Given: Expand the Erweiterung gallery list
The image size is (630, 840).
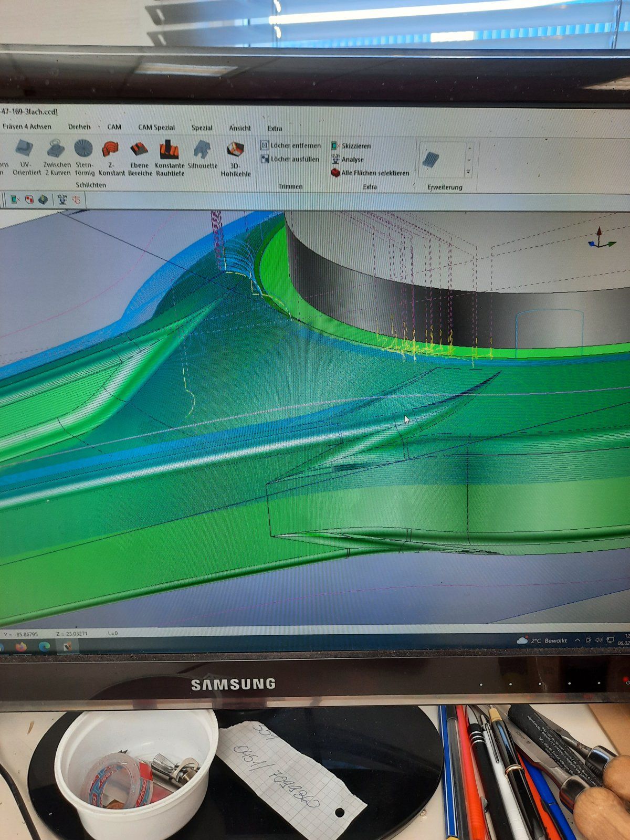Looking at the screenshot, I should tap(468, 172).
